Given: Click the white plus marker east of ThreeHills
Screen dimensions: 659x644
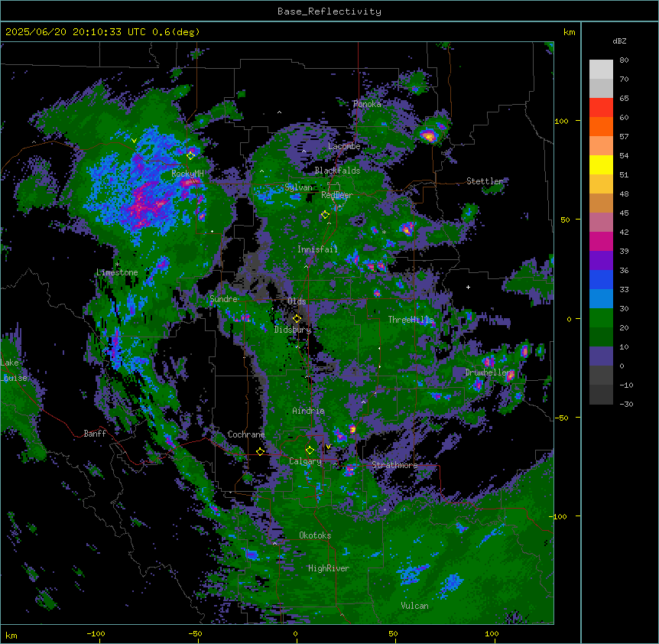Looking at the screenshot, I should tap(468, 287).
